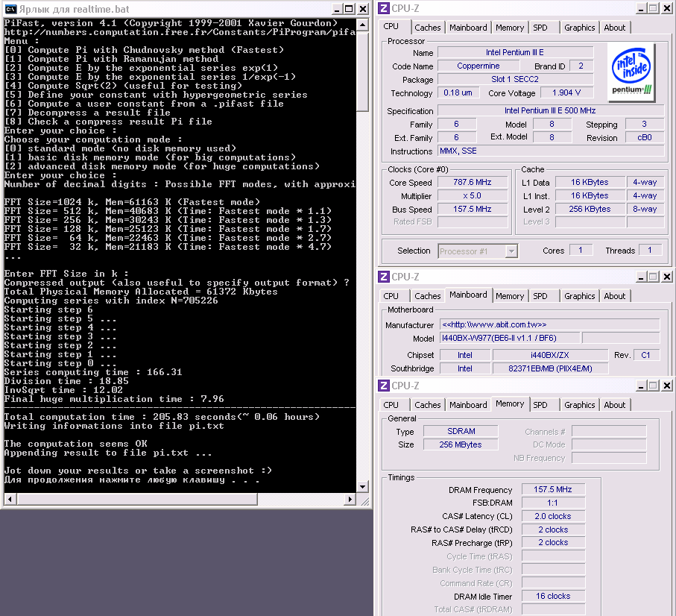The height and width of the screenshot is (616, 676).
Task: Click the Z icon of the bottom CPU-Z window
Action: [384, 386]
